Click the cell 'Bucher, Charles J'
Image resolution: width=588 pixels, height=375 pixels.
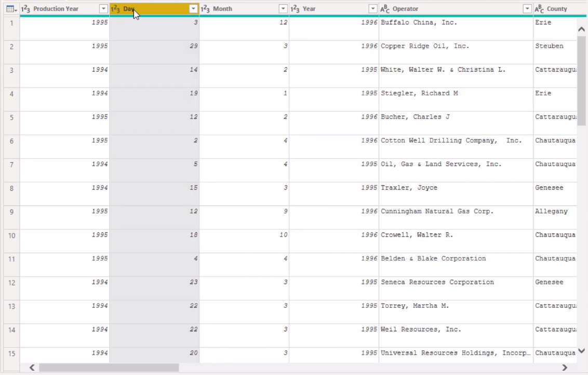coord(456,123)
